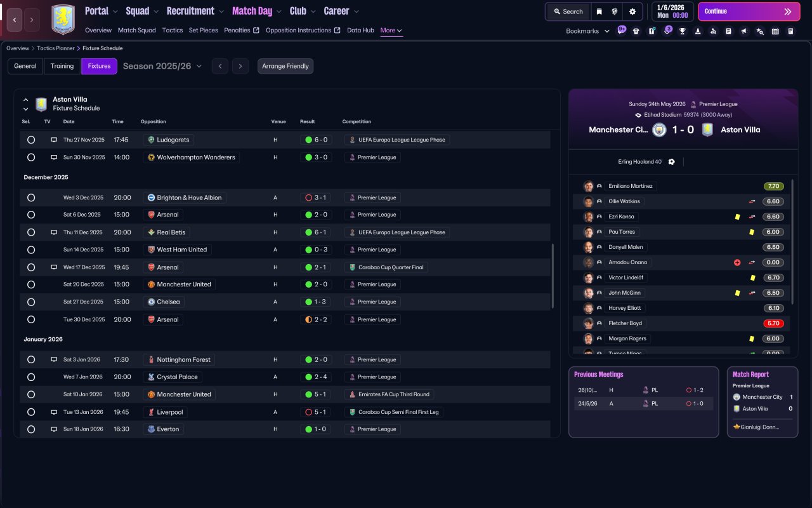This screenshot has height=508, width=812.
Task: Select the Everton fixture radio button
Action: pyautogui.click(x=31, y=429)
